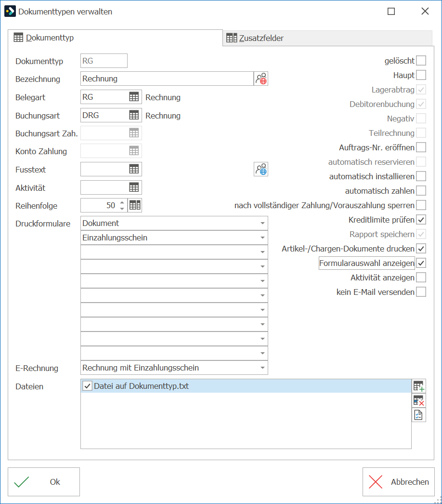Click the Reihenfolge columns icon
The width and height of the screenshot is (442, 504).
tap(135, 205)
